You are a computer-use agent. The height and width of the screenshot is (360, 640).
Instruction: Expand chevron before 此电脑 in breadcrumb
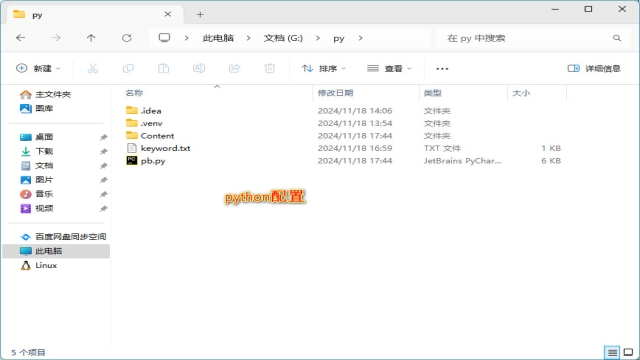(x=187, y=38)
